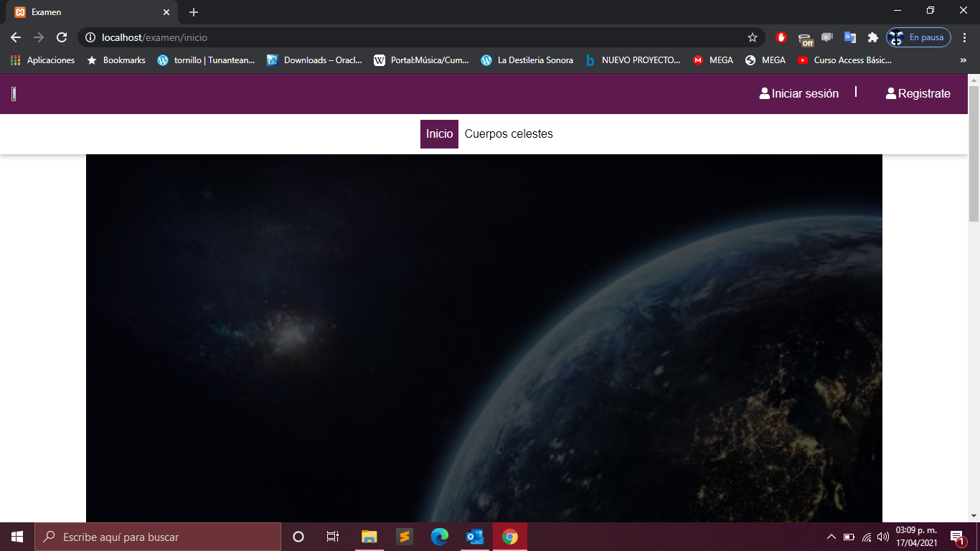Expand the hidden bookmarks overflow chevron
This screenshot has width=980, height=551.
point(963,60)
